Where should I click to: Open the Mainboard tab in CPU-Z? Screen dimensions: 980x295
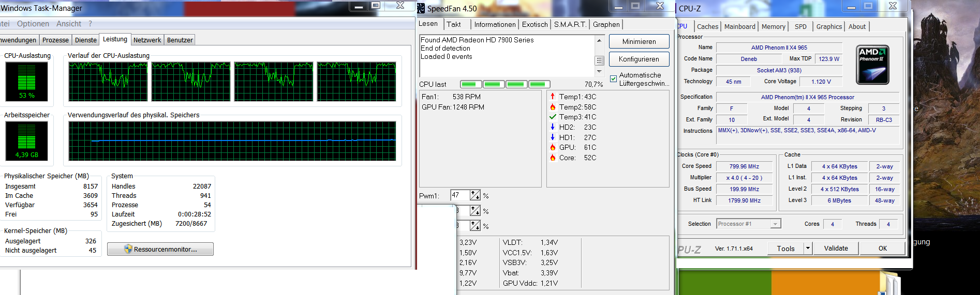(740, 27)
